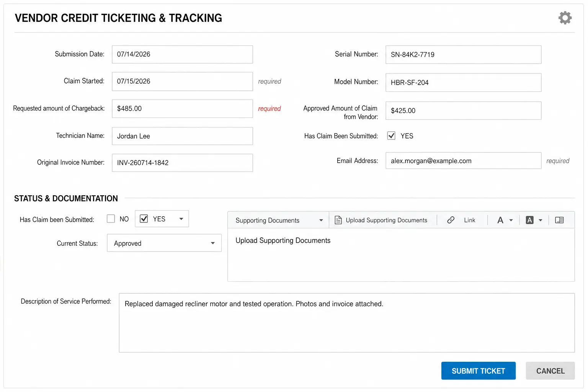Click the chain link icon
This screenshot has width=588, height=392.
(451, 220)
